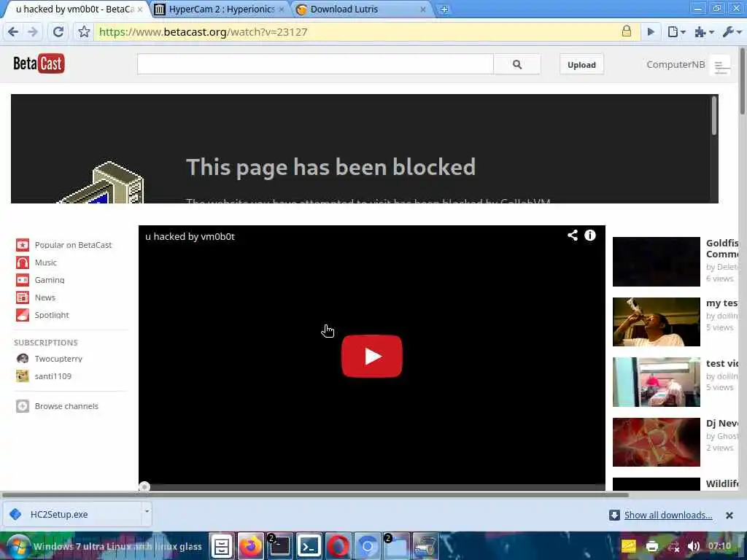Open the Goldfish related video thumbnail
This screenshot has height=560, width=747.
[656, 262]
